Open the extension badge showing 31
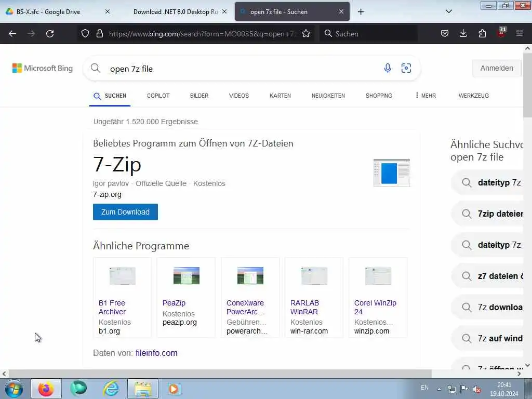This screenshot has height=399, width=532. tap(501, 32)
